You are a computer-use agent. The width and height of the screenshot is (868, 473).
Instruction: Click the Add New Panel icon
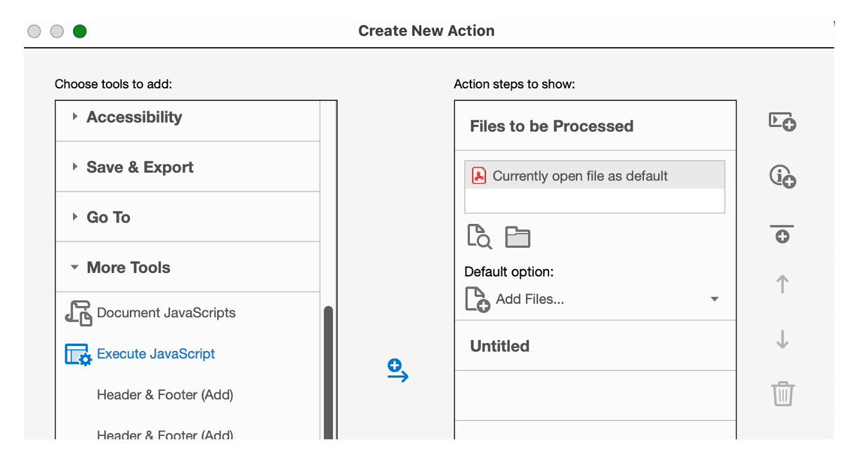782,121
